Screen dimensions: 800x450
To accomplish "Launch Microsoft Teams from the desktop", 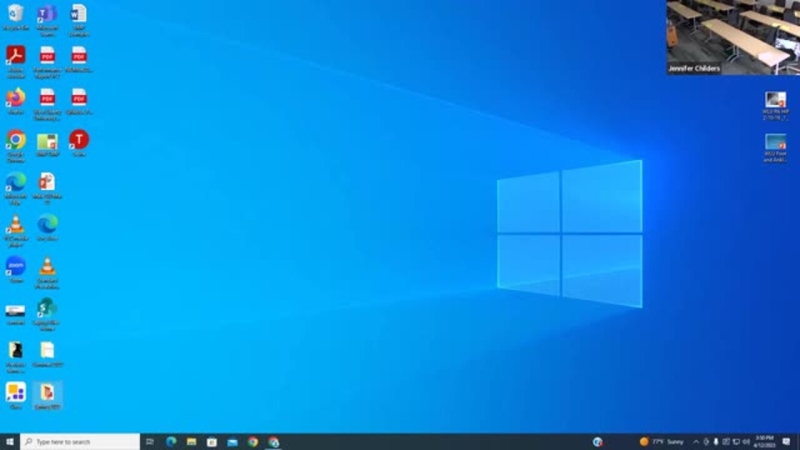I will (x=47, y=14).
